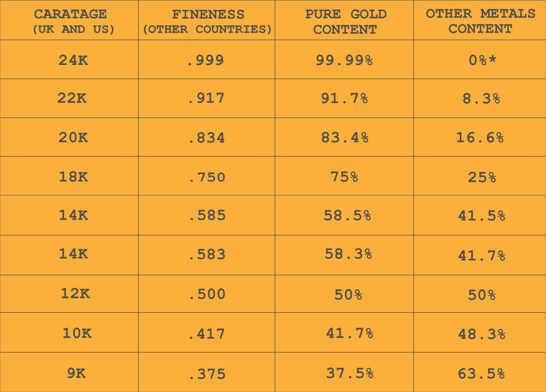Click the 75% pure gold cell

coord(345,177)
